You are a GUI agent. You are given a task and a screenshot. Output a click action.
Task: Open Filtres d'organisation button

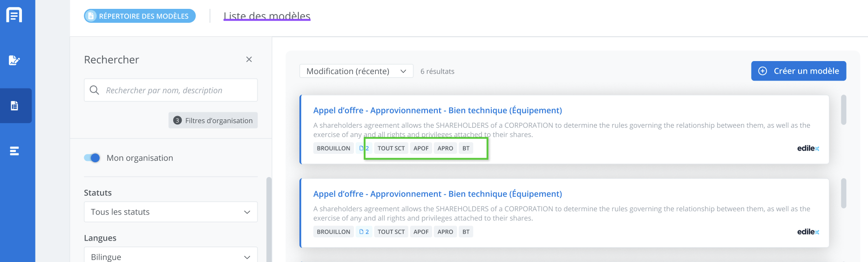213,120
